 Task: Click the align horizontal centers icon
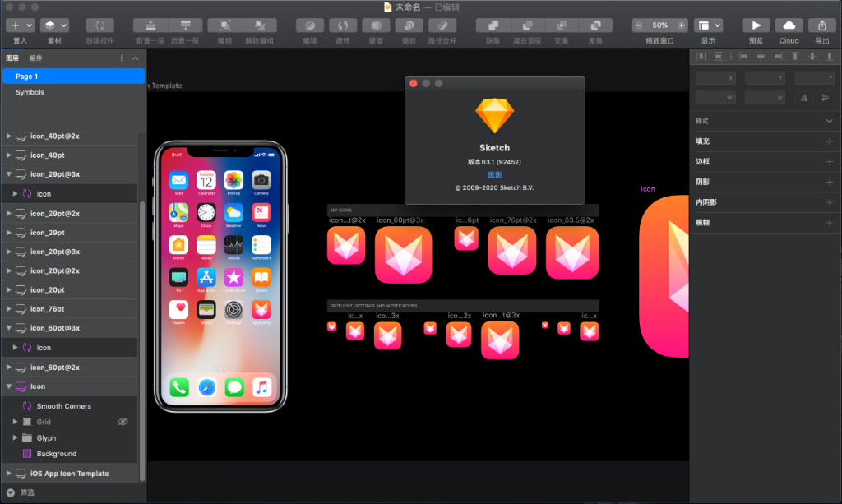[761, 56]
